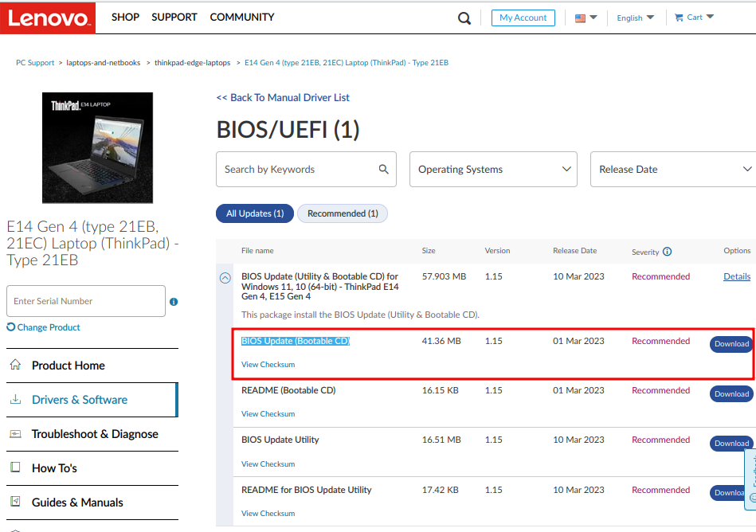Click the laptops-and-netbooks breadcrumb
The image size is (756, 532).
point(104,63)
